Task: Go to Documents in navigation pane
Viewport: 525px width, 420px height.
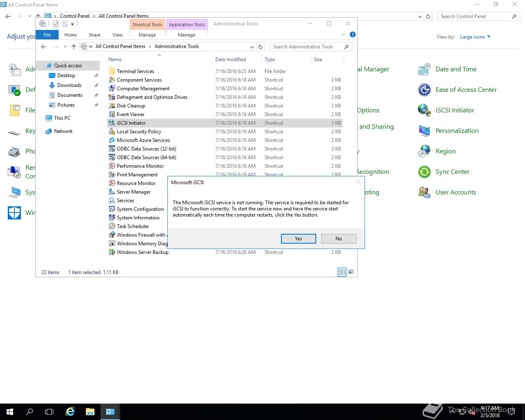Action: click(x=70, y=95)
